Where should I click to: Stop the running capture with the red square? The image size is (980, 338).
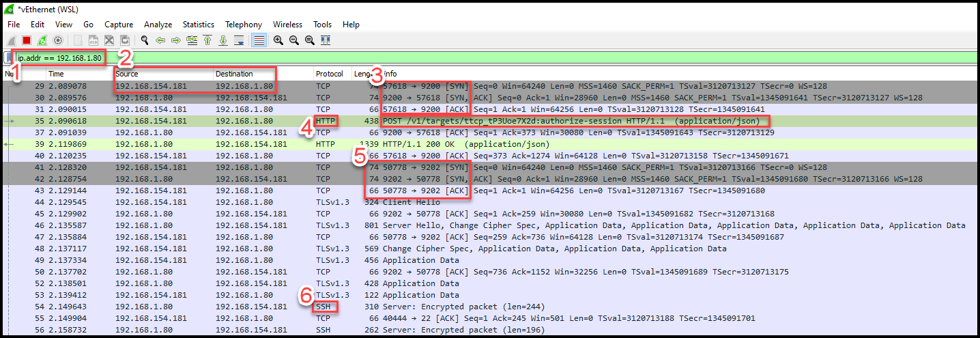coord(27,40)
